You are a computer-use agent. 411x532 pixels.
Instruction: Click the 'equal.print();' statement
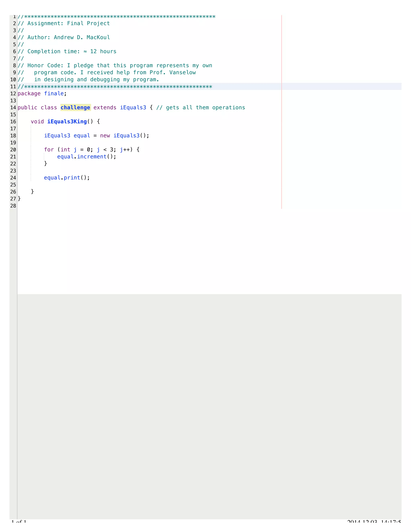[67, 178]
